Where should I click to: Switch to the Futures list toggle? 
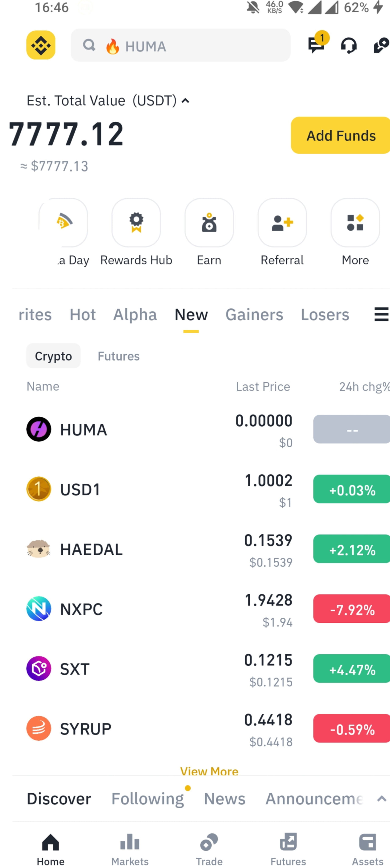(x=119, y=356)
